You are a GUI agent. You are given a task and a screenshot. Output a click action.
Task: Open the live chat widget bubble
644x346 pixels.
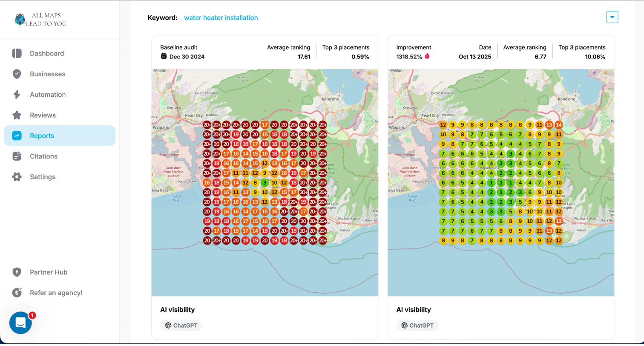pos(20,323)
